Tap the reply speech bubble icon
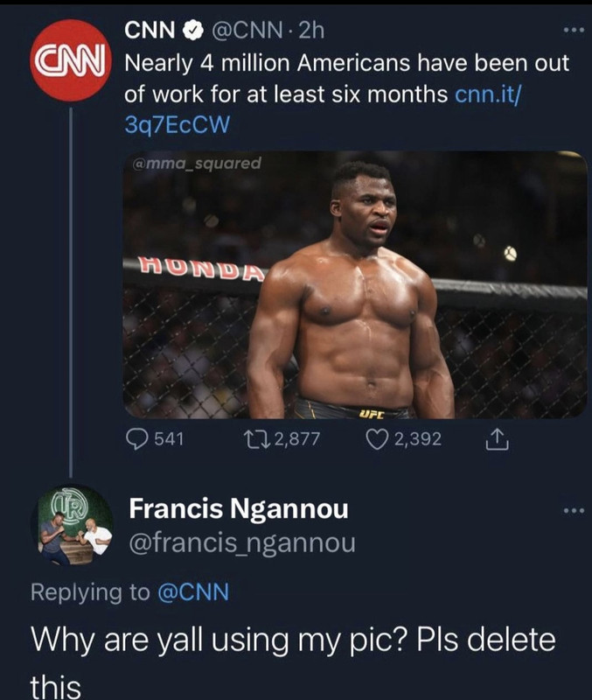The width and height of the screenshot is (592, 700). 137,438
